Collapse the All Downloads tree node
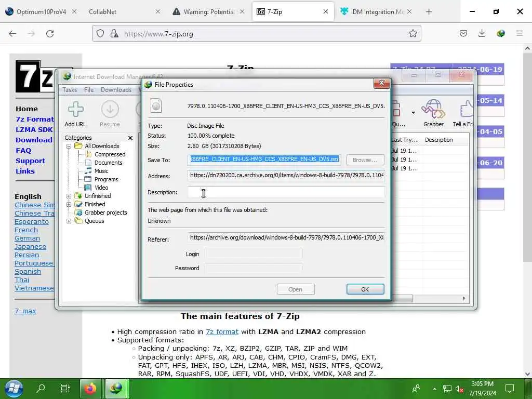Viewport: 532px width, 399px height. coord(69,146)
